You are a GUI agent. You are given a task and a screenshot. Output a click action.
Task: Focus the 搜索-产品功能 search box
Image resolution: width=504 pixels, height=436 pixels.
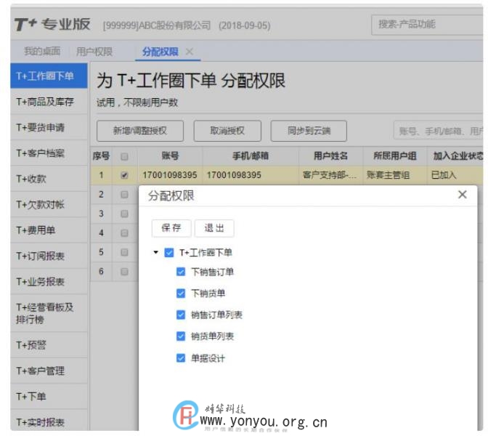point(427,25)
